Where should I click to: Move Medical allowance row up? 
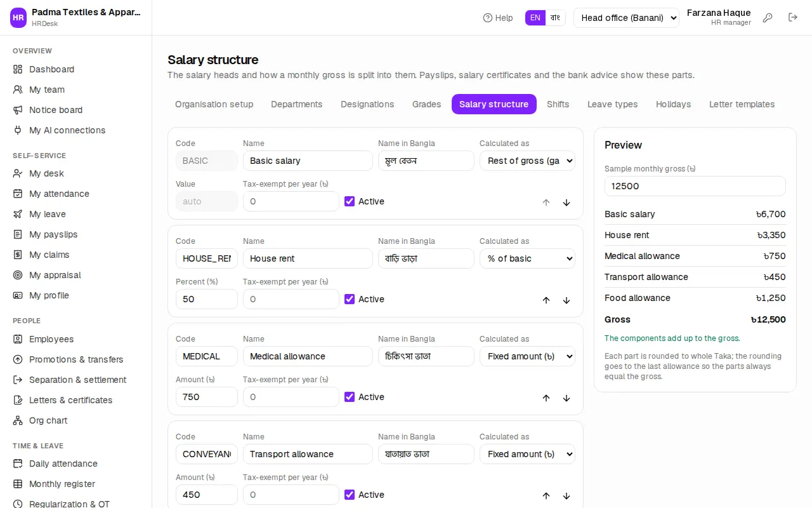pos(546,398)
